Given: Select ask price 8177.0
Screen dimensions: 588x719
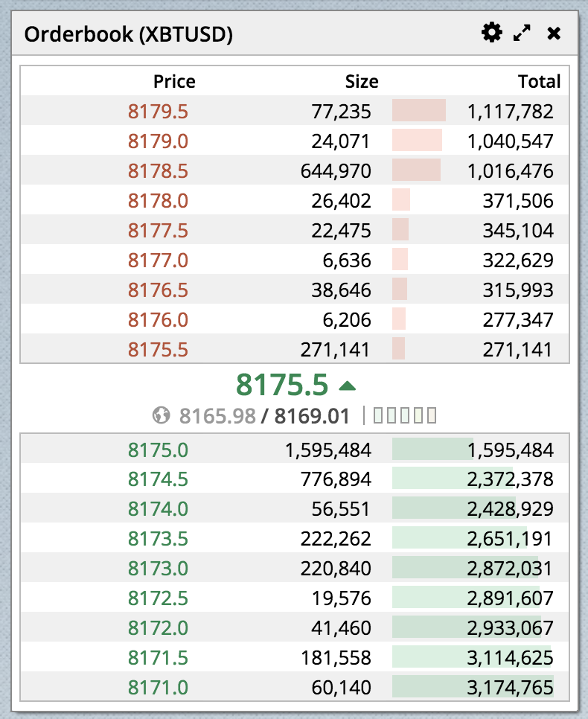Looking at the screenshot, I should [158, 261].
